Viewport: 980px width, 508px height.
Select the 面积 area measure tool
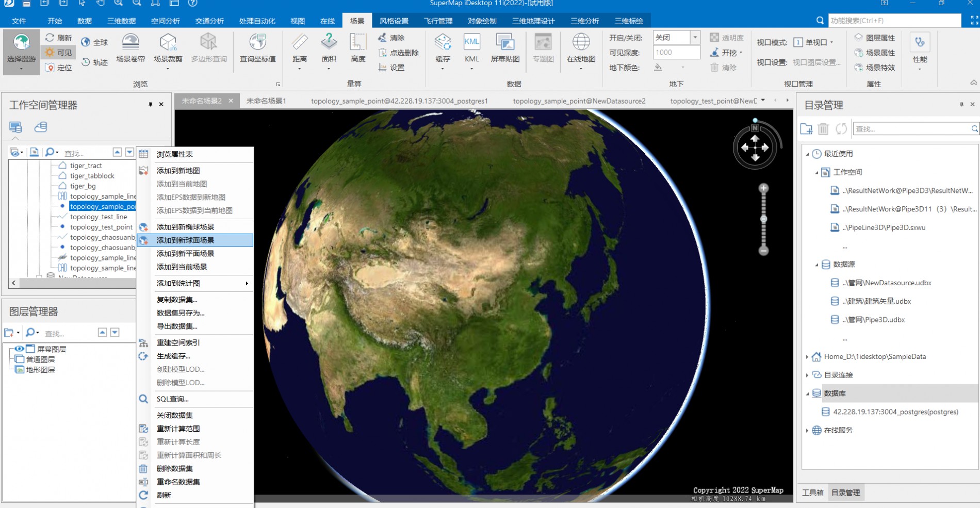(329, 51)
